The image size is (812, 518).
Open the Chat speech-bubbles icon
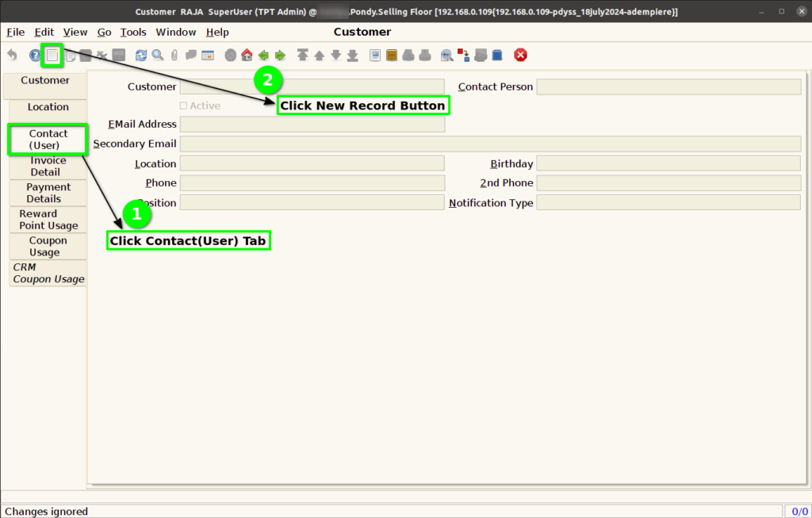[x=191, y=55]
